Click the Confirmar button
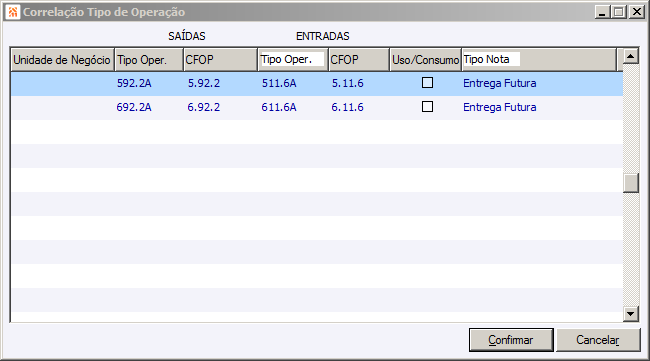Screen dimensions: 650x361 click(511, 340)
